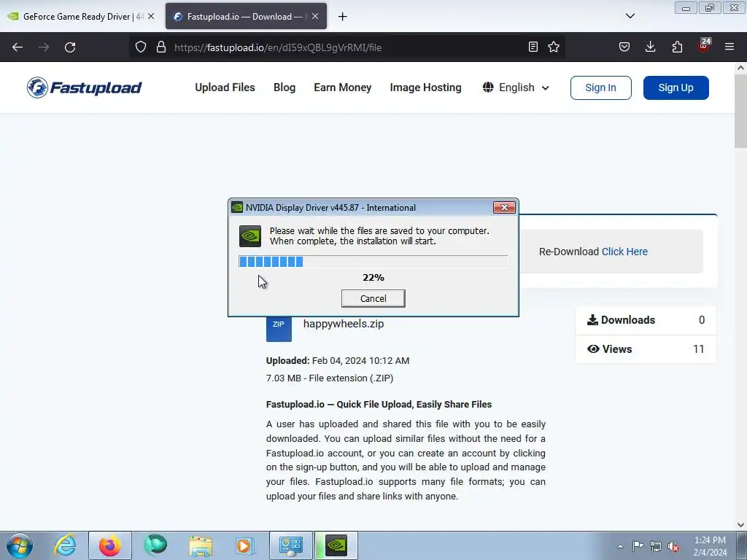Open the green globe browser in taskbar
Viewport: 747px width, 560px height.
point(155,545)
